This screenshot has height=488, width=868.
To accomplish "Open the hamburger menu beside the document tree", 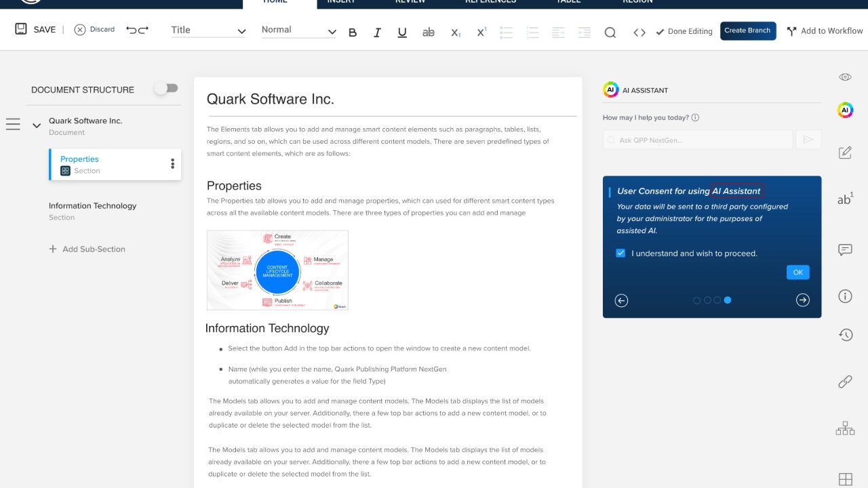I will click(13, 124).
